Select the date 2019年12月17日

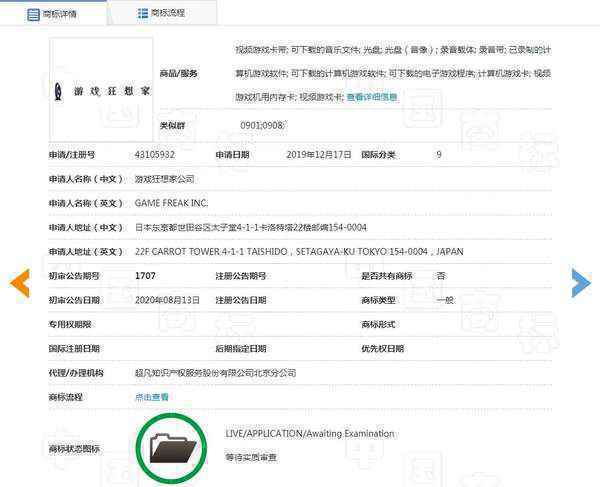pos(319,155)
